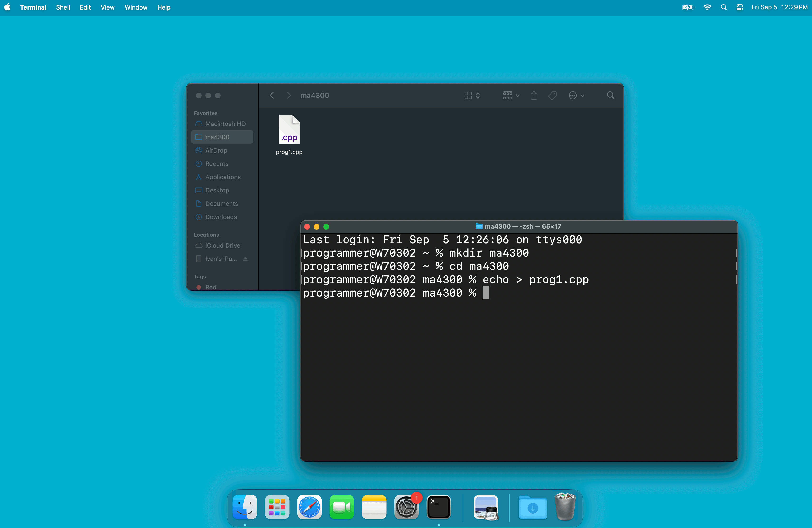The height and width of the screenshot is (528, 812).
Task: Open Spotlight search in menu bar
Action: click(x=724, y=7)
